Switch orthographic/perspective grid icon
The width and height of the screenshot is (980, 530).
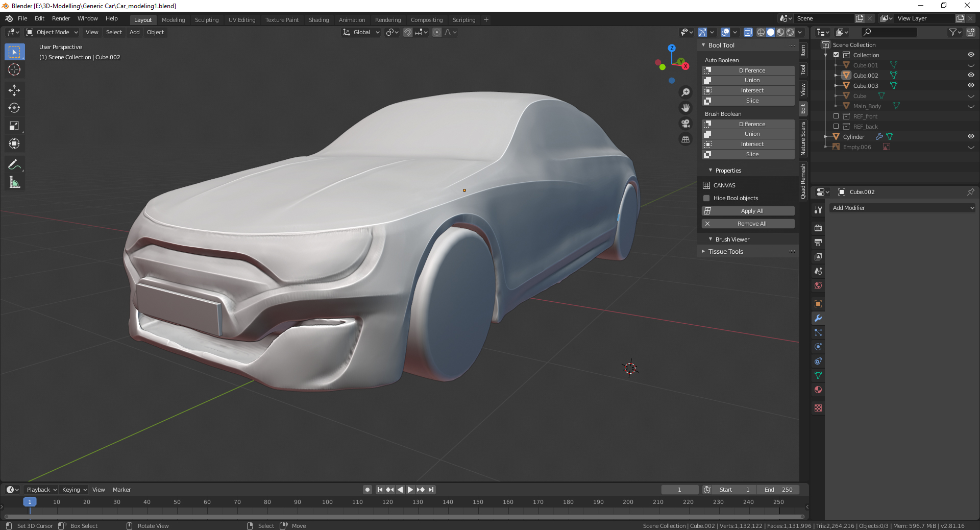685,139
